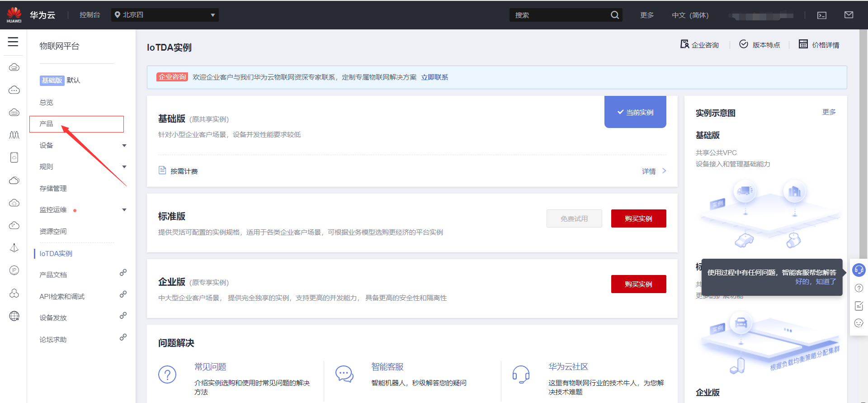
Task: Click the external link icon beside 论坛求助
Action: 123,337
